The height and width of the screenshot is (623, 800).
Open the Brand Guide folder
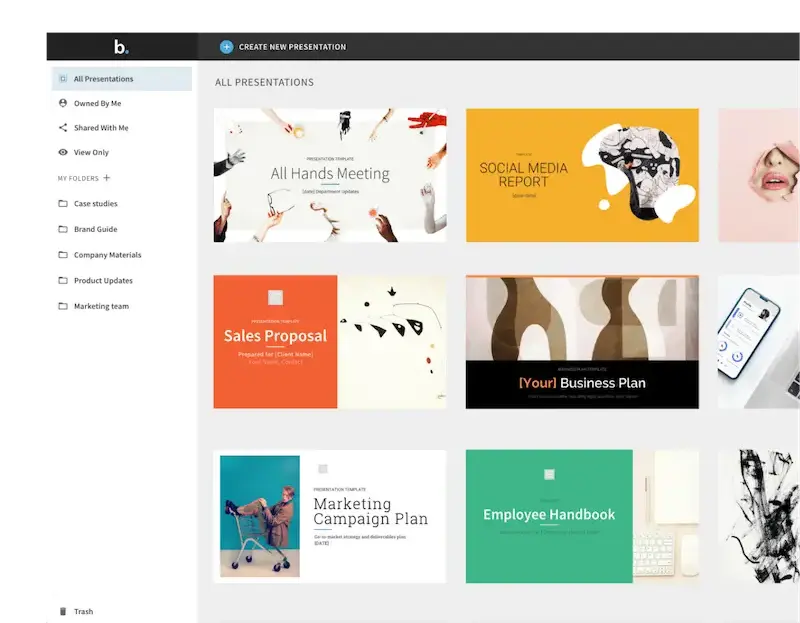95,229
